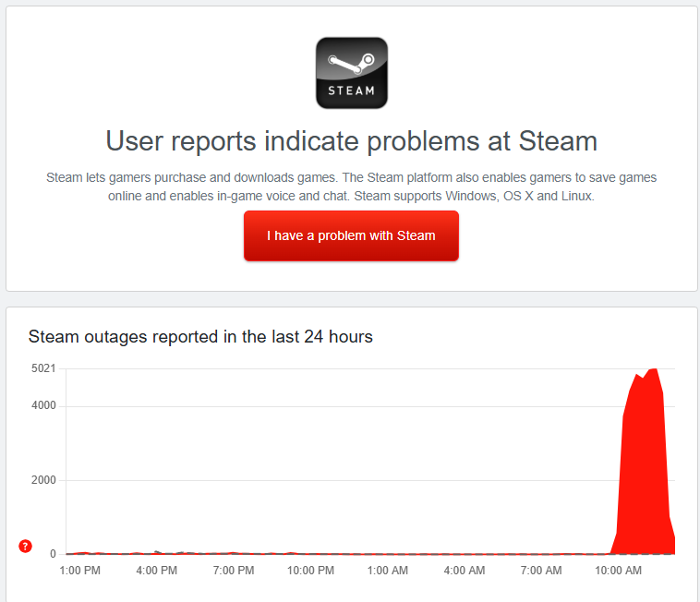Click the 1:00 PM time label
This screenshot has width=700, height=602.
pos(80,571)
